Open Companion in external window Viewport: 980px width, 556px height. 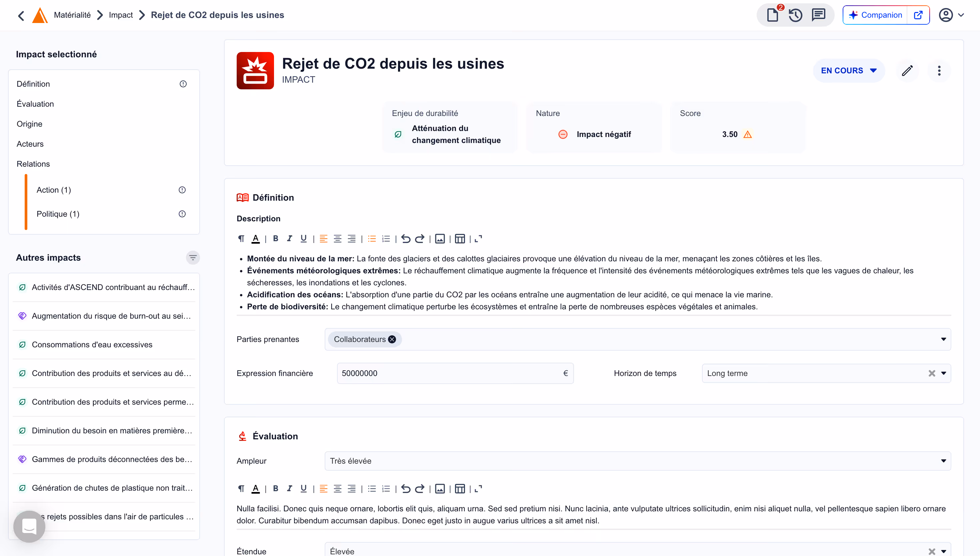pyautogui.click(x=918, y=15)
